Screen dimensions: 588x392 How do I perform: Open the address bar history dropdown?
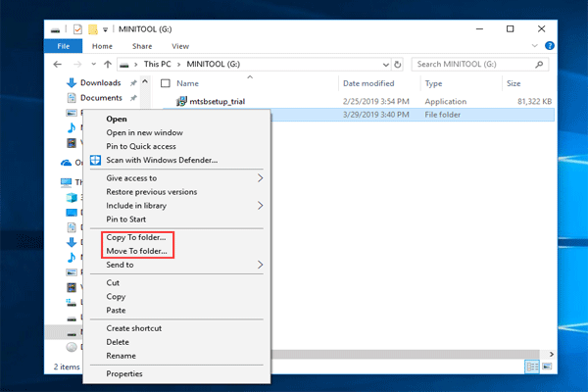coord(385,65)
